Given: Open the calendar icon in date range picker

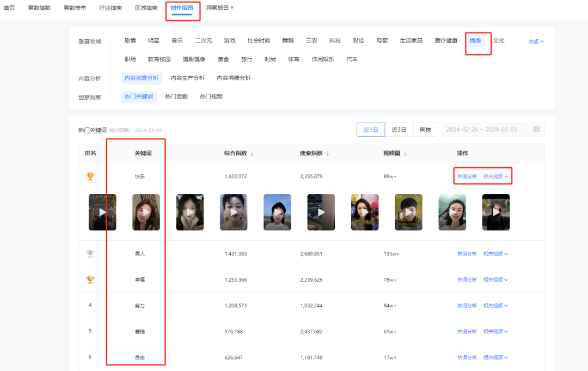Looking at the screenshot, I should click(537, 129).
